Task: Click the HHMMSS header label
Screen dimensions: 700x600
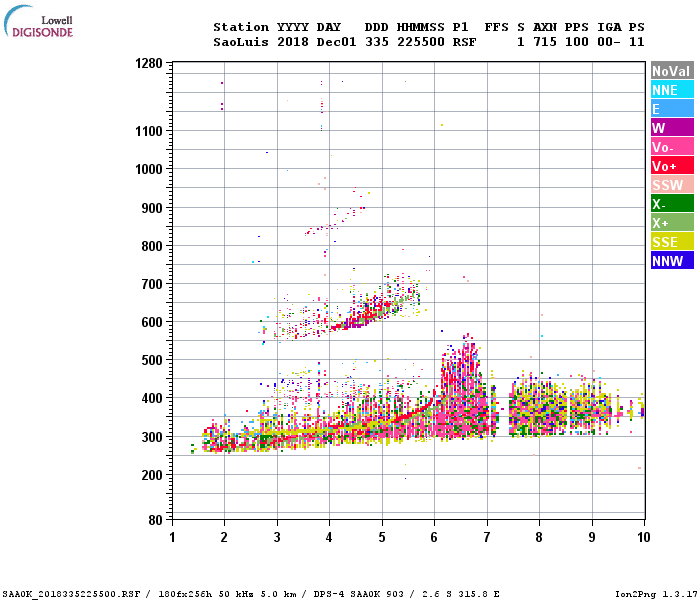Action: [421, 27]
